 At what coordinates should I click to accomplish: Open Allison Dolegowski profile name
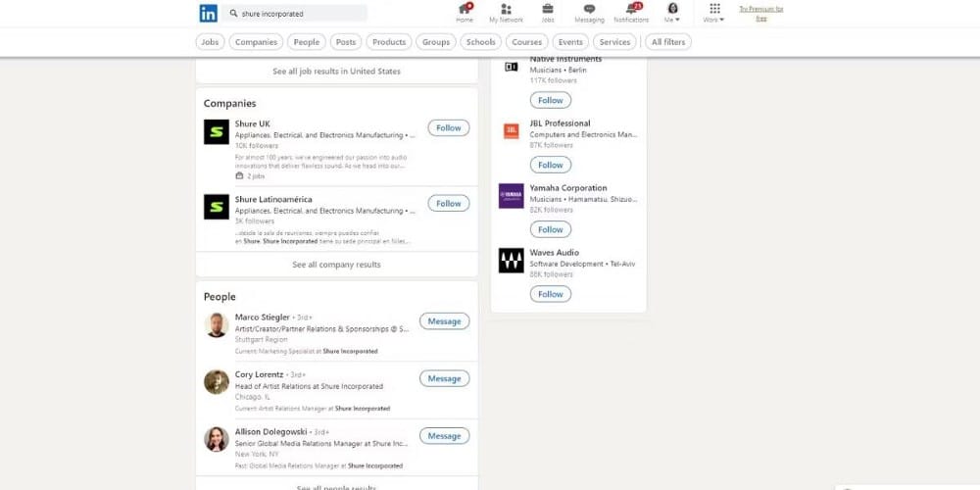click(x=271, y=432)
